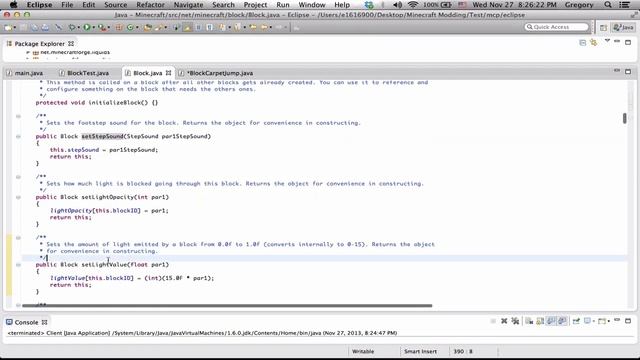Image resolution: width=640 pixels, height=360 pixels.
Task: Open Package Explorer view menu triangle
Action: point(607,41)
